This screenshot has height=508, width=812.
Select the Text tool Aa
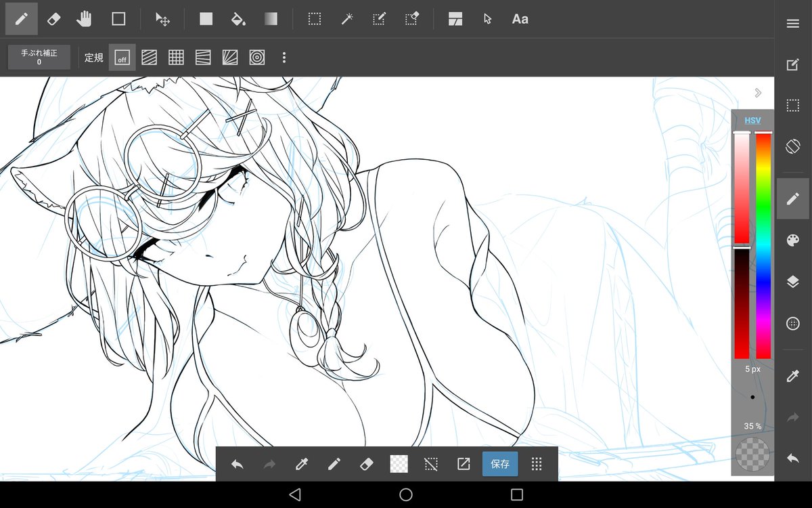tap(520, 19)
